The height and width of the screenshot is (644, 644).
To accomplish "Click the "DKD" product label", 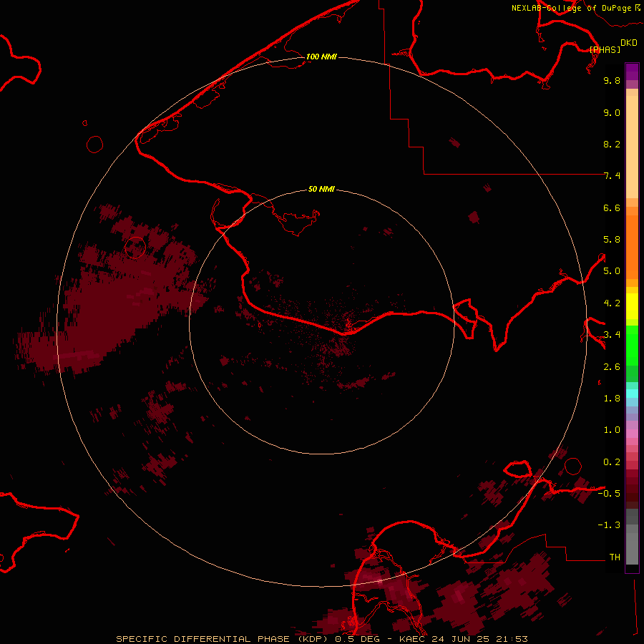I will click(628, 43).
